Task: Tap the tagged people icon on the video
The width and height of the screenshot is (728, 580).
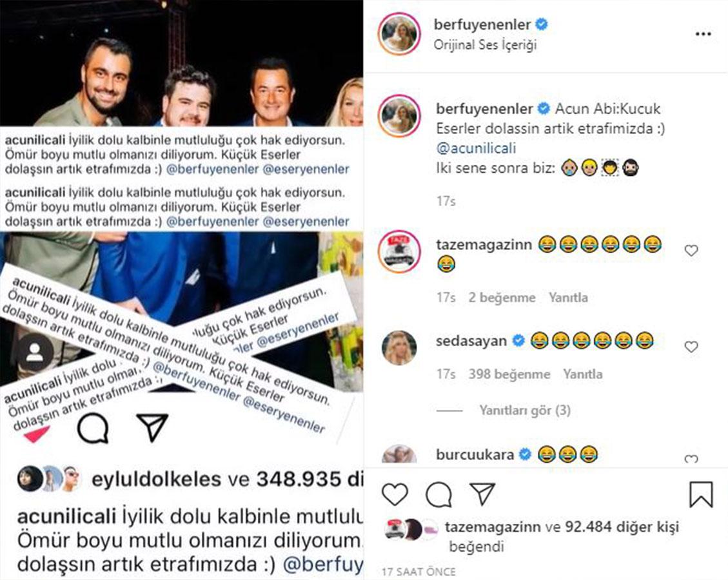Action: click(35, 352)
